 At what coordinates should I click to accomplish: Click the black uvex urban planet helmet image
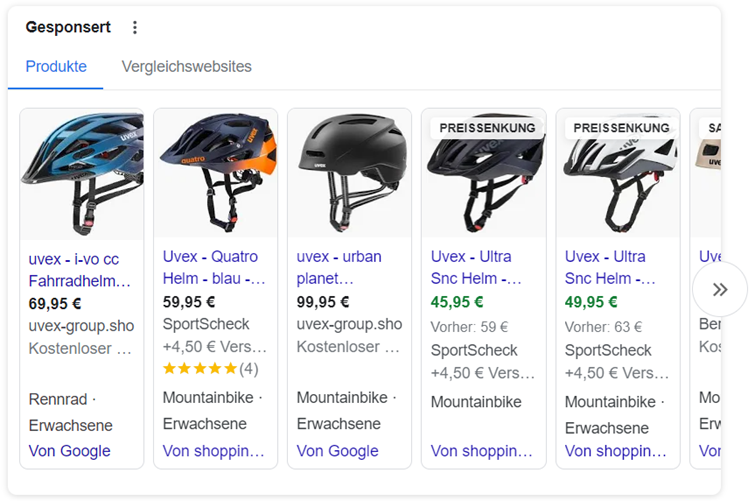pyautogui.click(x=349, y=173)
